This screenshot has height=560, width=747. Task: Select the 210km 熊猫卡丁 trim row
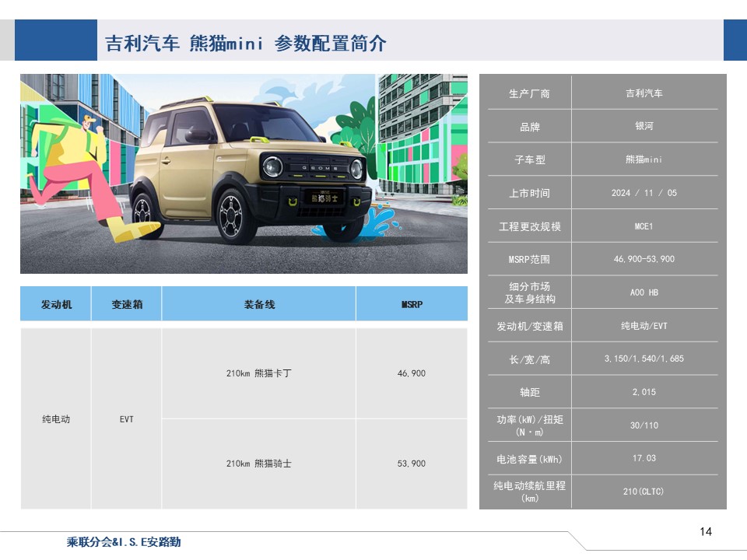tap(258, 373)
